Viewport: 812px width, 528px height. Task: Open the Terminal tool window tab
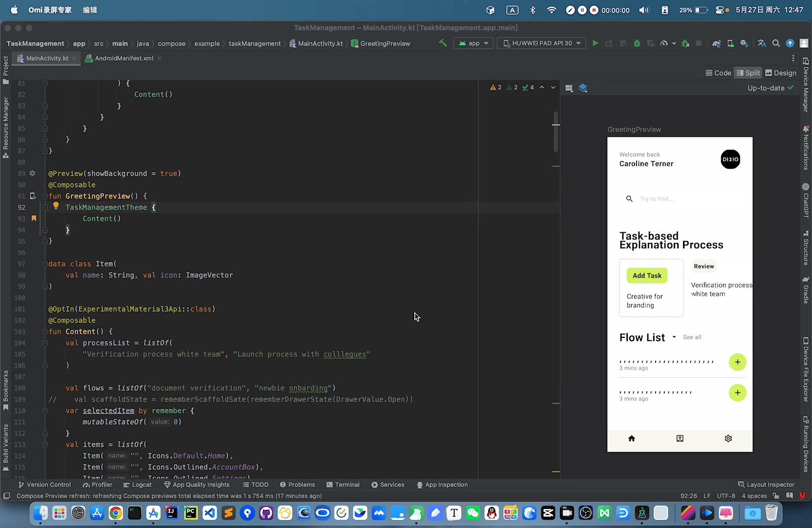coord(343,484)
